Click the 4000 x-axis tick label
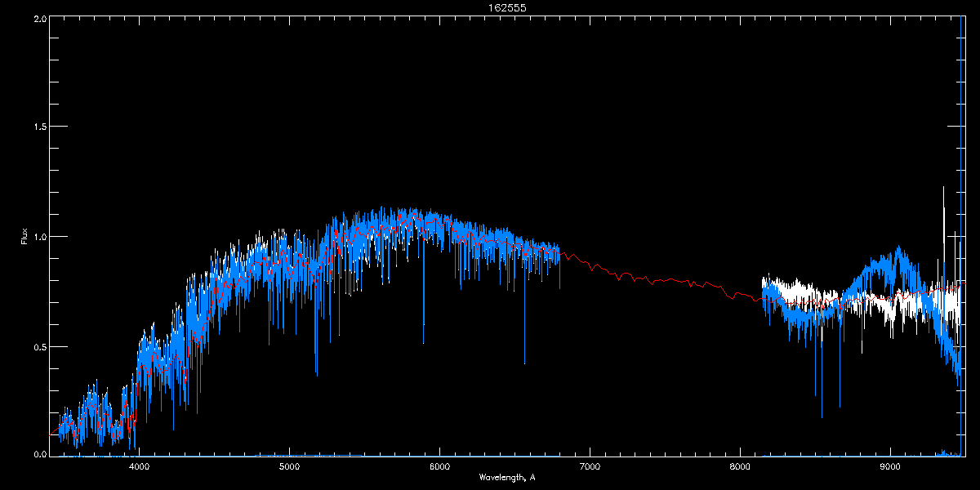This screenshot has height=490, width=980. 139,466
